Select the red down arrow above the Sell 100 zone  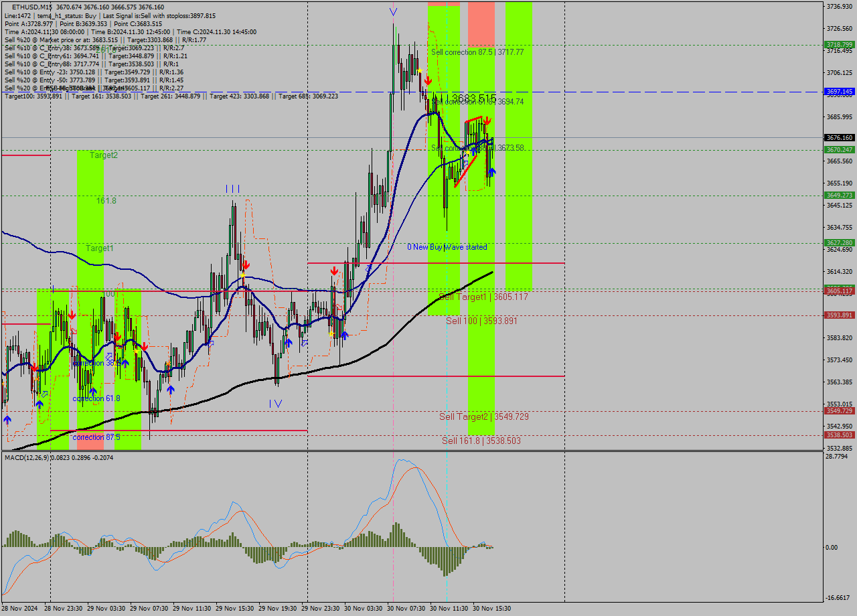point(334,271)
